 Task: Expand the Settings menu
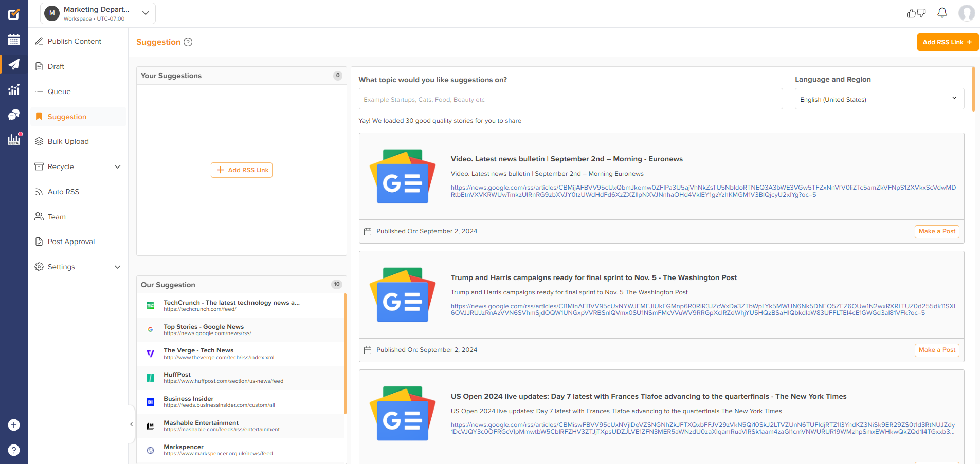117,267
